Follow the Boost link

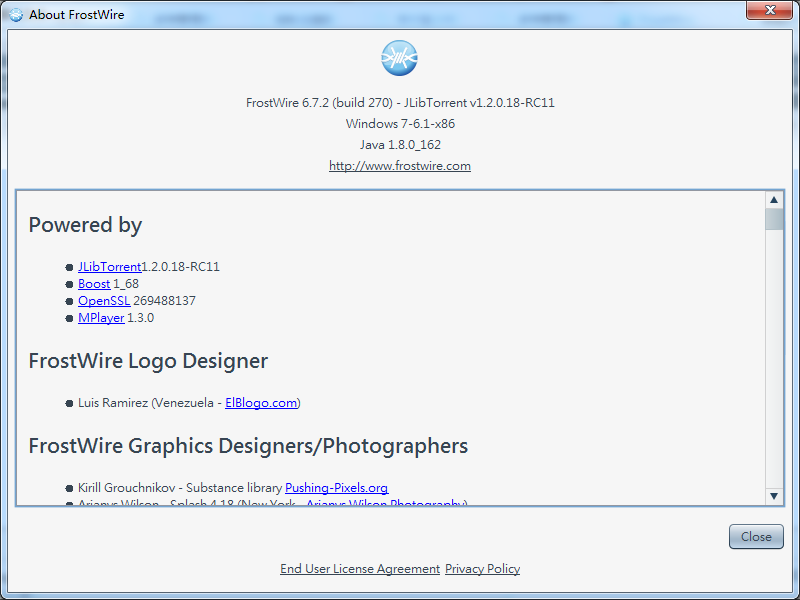click(x=94, y=284)
